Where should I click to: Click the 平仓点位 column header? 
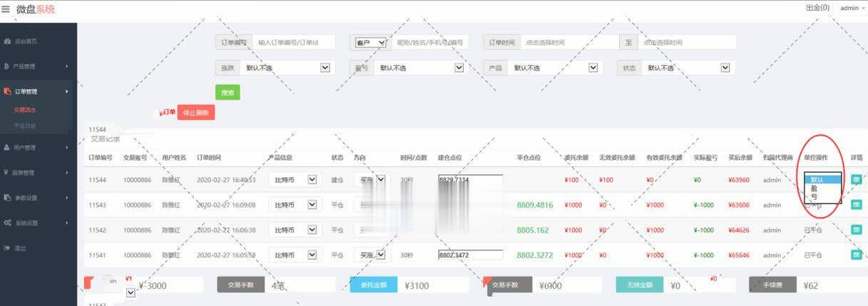click(529, 157)
